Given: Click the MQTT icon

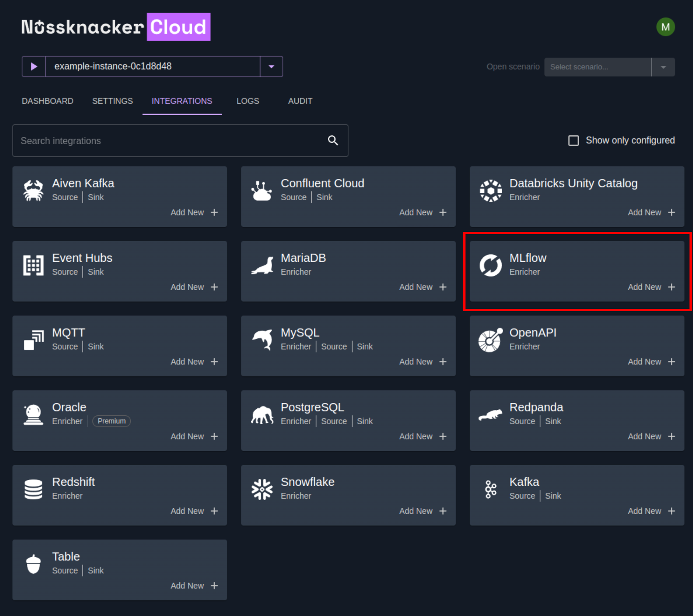Looking at the screenshot, I should click(34, 340).
